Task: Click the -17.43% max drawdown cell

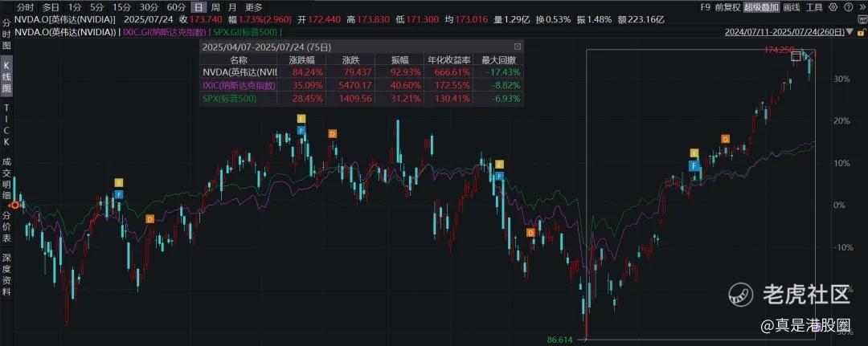Action: pos(502,72)
